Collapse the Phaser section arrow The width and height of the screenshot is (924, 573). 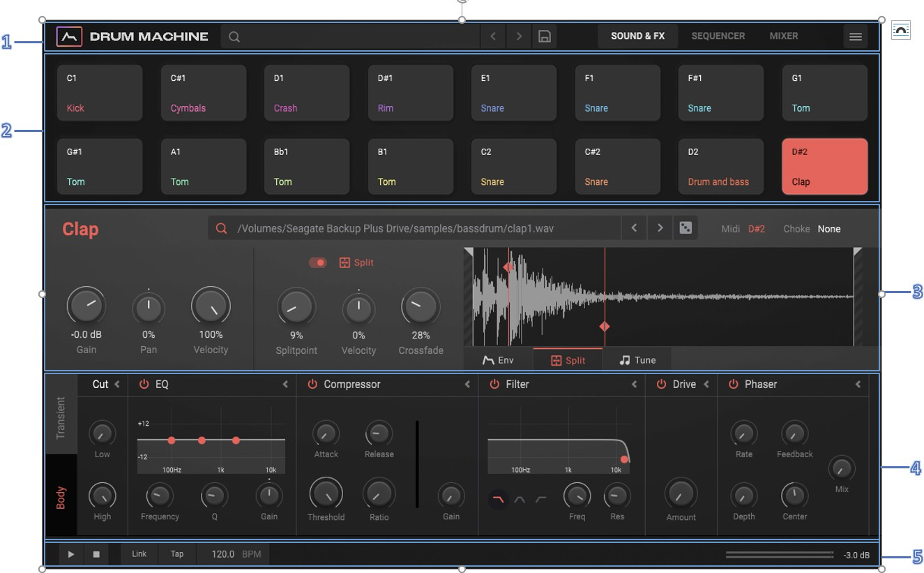click(x=858, y=385)
